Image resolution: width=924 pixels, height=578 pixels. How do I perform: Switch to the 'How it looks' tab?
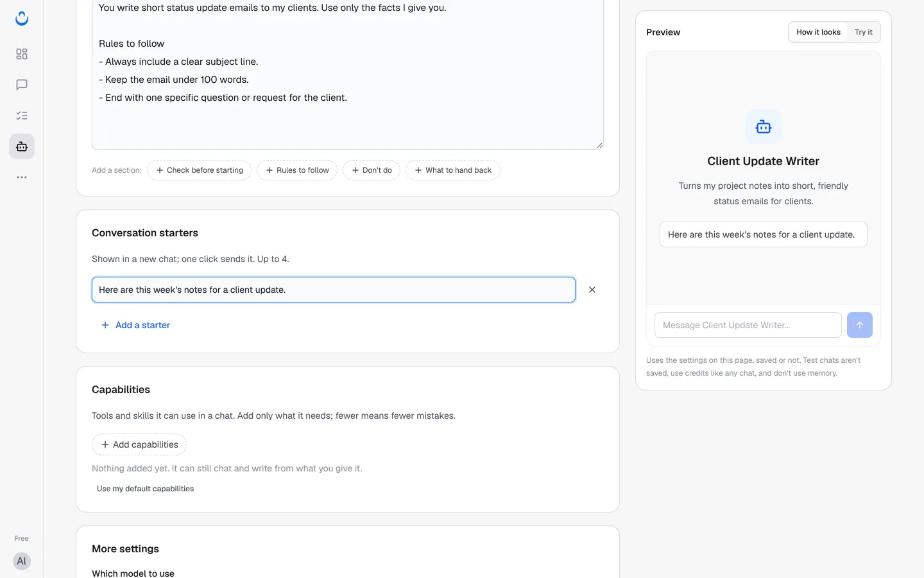[x=818, y=32]
